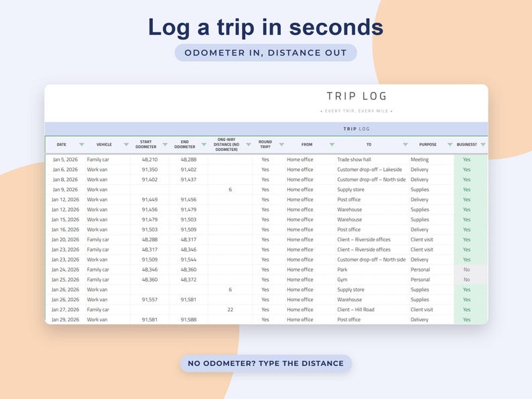Open the From column filter dropdown
The width and height of the screenshot is (532, 399).
[332, 145]
